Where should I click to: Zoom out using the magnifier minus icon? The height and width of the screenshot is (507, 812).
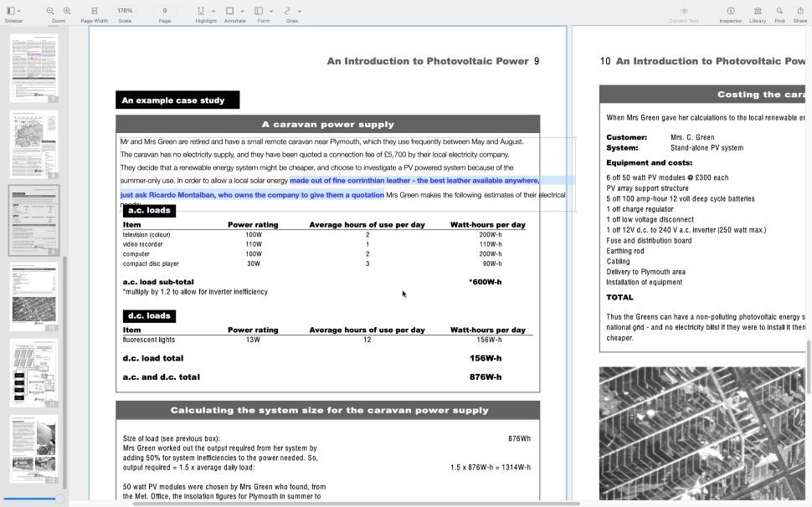click(49, 9)
